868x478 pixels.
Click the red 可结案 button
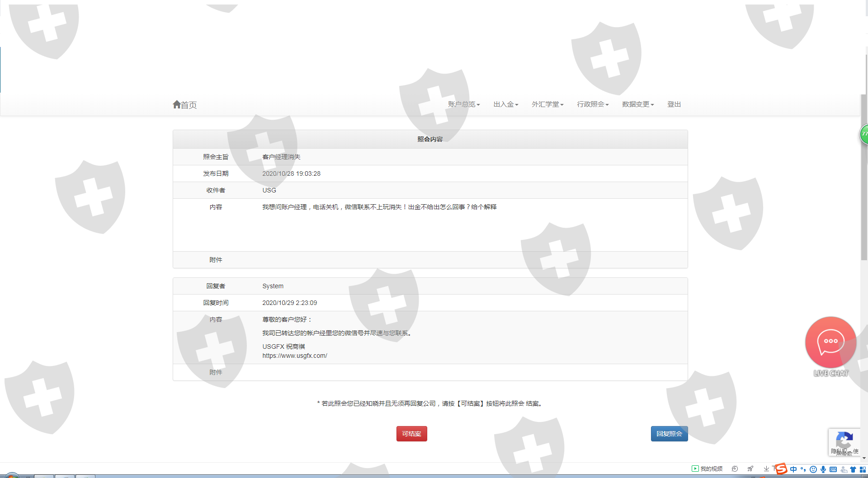(411, 434)
